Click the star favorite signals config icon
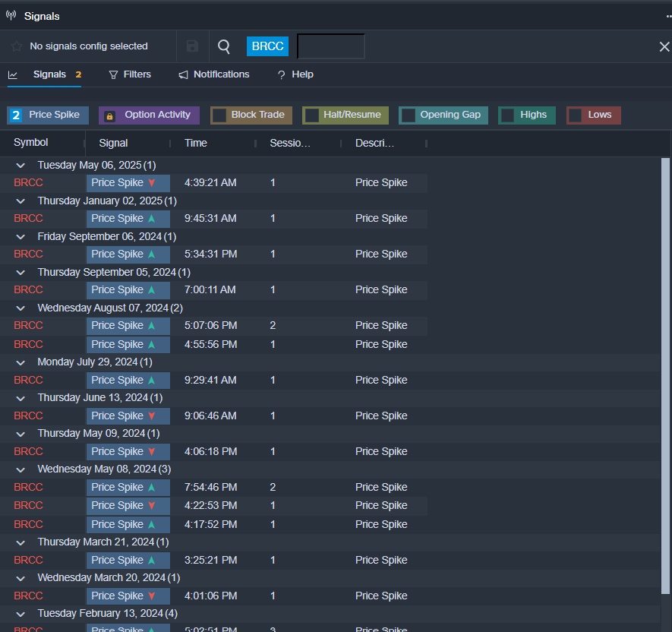 pos(16,46)
